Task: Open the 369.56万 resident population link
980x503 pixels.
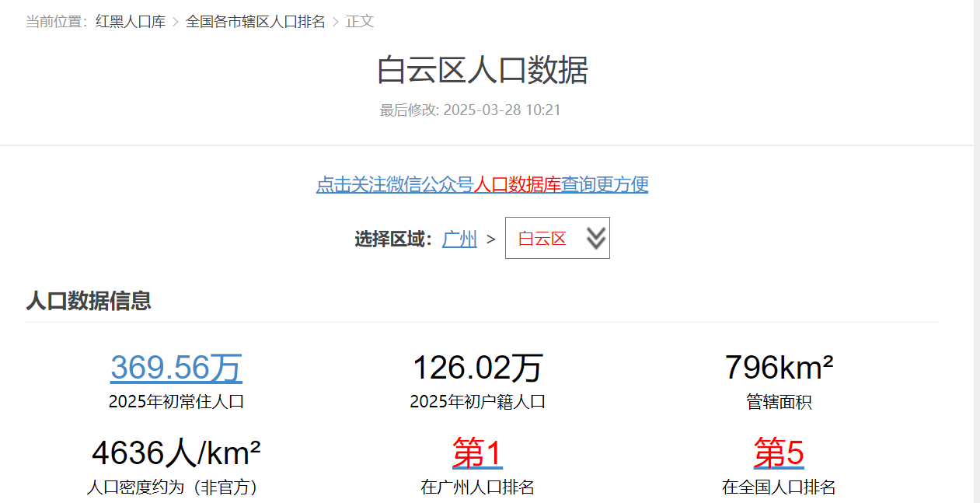Action: (x=176, y=368)
